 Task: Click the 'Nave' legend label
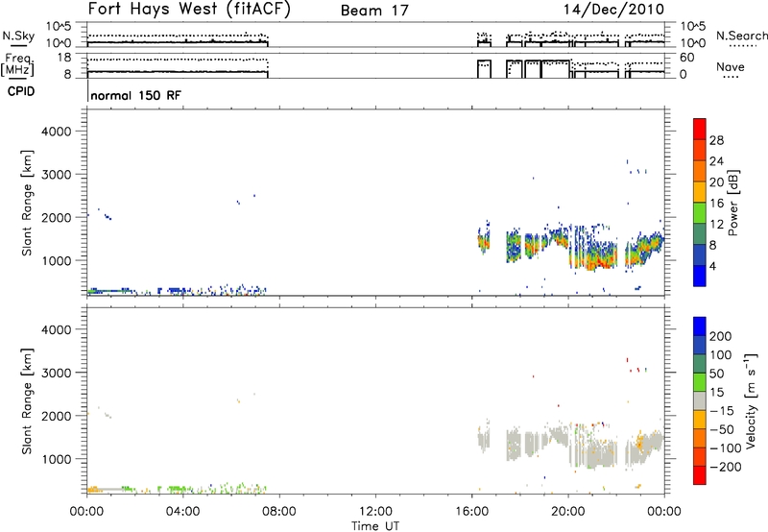(731, 67)
